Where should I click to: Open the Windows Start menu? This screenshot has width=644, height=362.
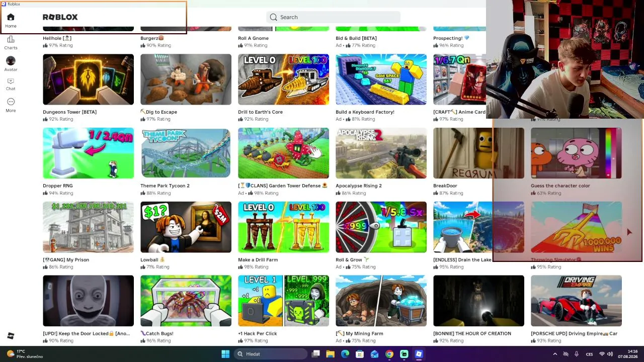(225, 354)
